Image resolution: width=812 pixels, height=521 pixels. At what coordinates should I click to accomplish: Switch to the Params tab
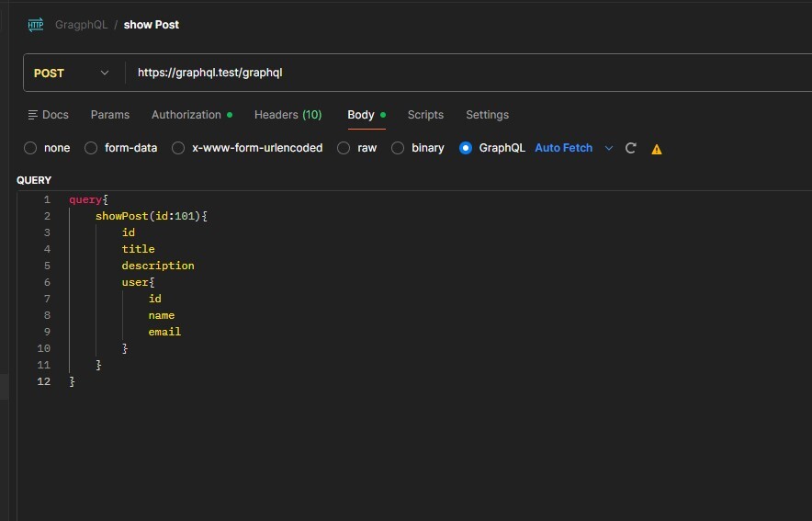coord(110,115)
